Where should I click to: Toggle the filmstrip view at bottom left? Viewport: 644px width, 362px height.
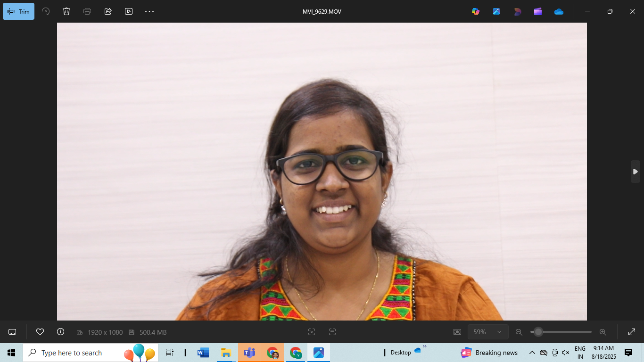tap(13, 332)
